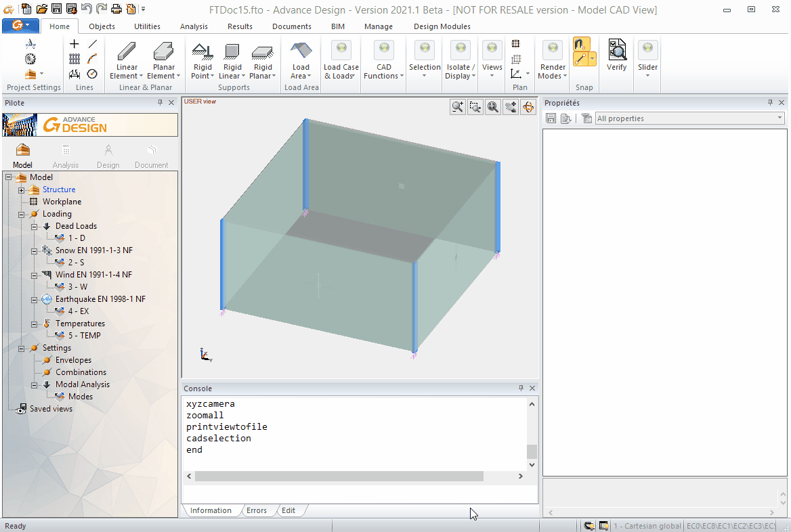Click the Linear Element tool icon
Viewport: 791px width, 532px height.
point(127,52)
